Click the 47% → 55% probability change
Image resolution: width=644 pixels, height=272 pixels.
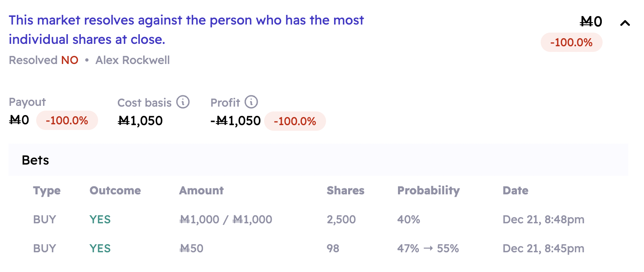(x=428, y=249)
